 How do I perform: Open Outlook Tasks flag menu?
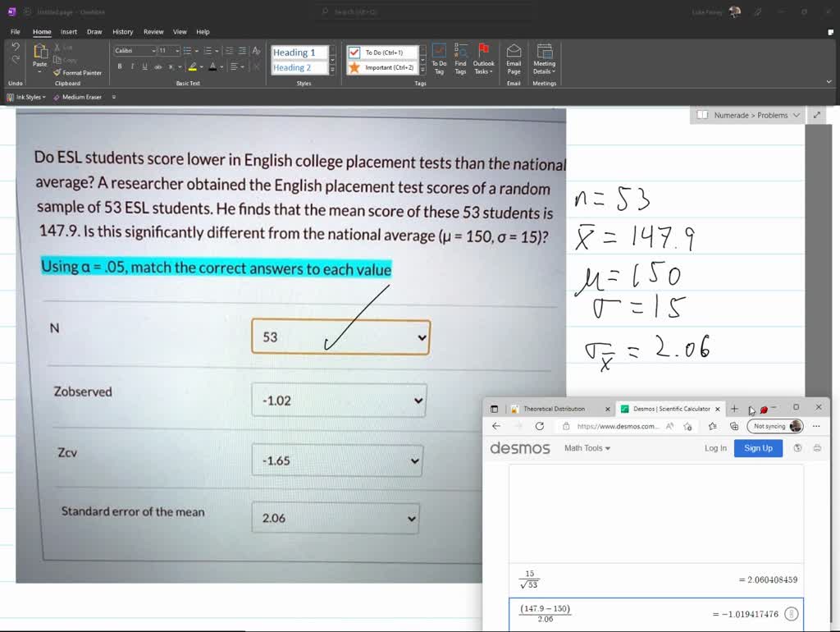(x=483, y=59)
